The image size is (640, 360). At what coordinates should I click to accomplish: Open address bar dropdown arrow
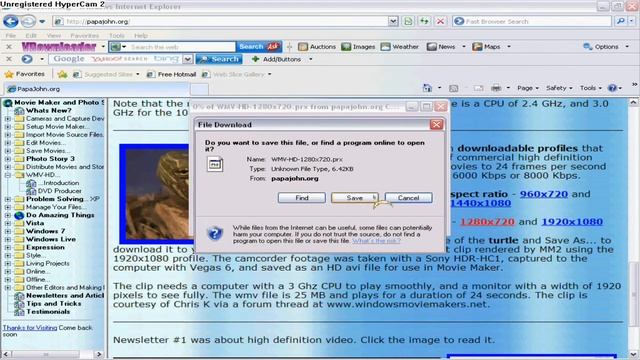pyautogui.click(x=393, y=21)
